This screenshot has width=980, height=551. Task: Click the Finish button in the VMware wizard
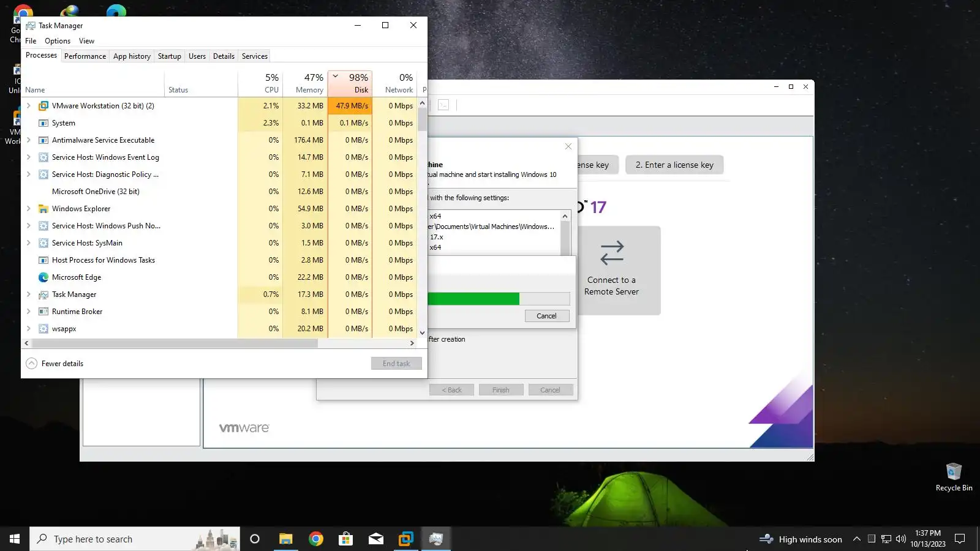click(501, 390)
